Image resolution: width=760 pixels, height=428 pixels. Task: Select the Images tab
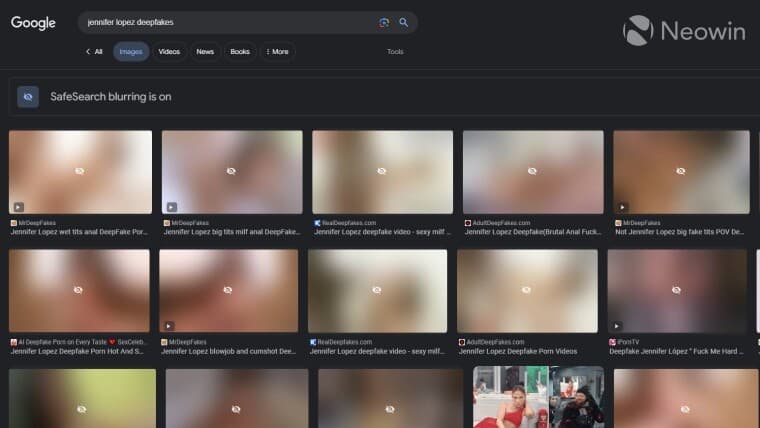point(131,51)
